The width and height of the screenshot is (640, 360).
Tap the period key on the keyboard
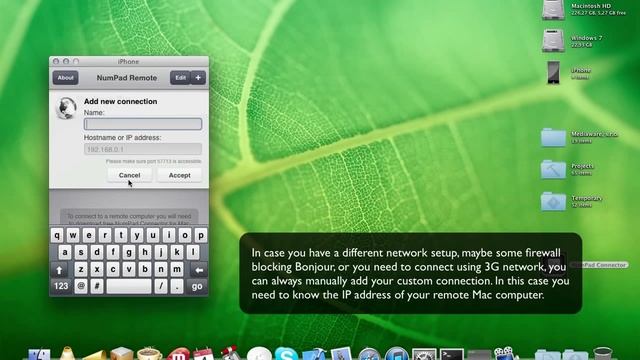(x=177, y=286)
